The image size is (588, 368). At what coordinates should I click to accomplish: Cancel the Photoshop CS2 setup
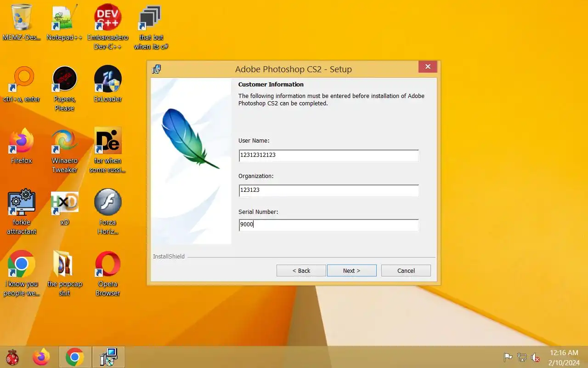406,270
